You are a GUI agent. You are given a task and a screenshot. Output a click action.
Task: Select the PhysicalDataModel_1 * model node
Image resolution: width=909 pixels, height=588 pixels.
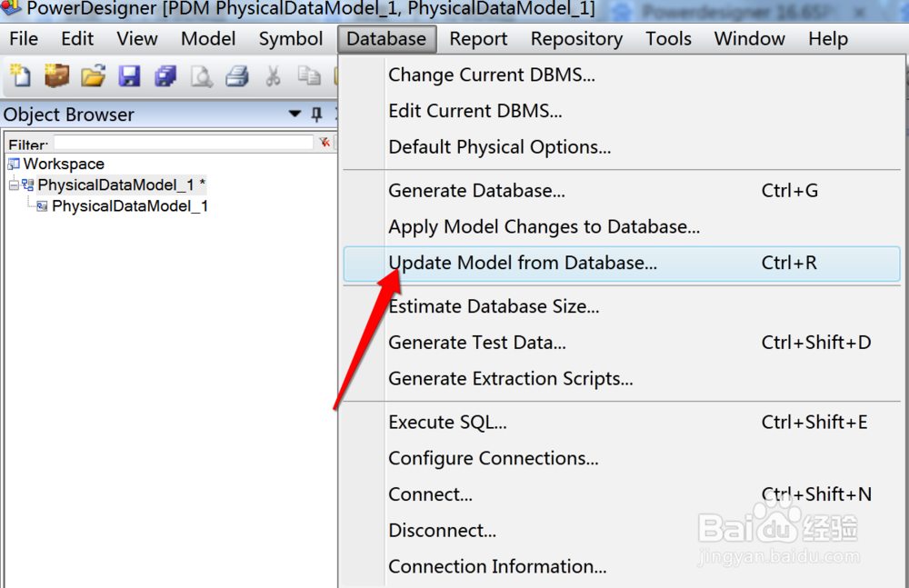coord(121,185)
